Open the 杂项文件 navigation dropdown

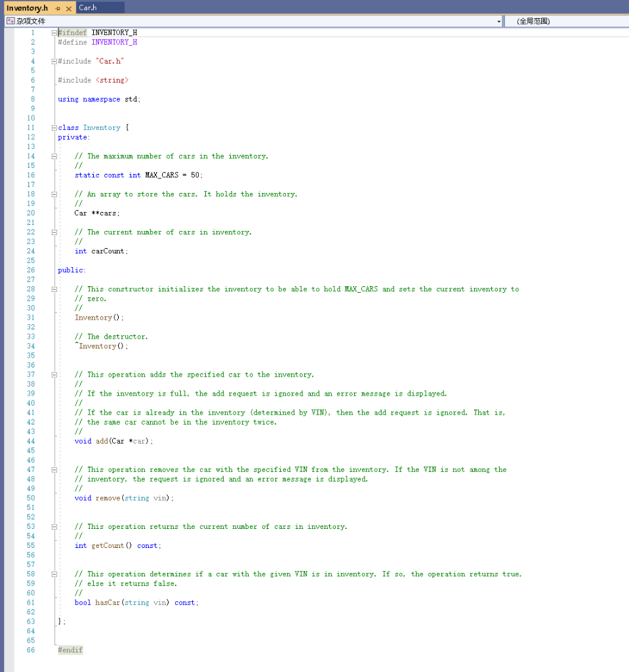[497, 20]
